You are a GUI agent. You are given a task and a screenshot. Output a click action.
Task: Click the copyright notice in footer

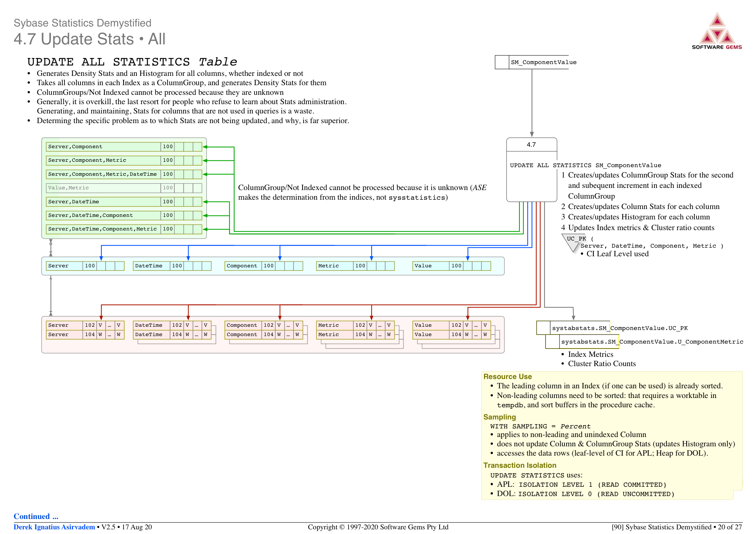click(378, 527)
